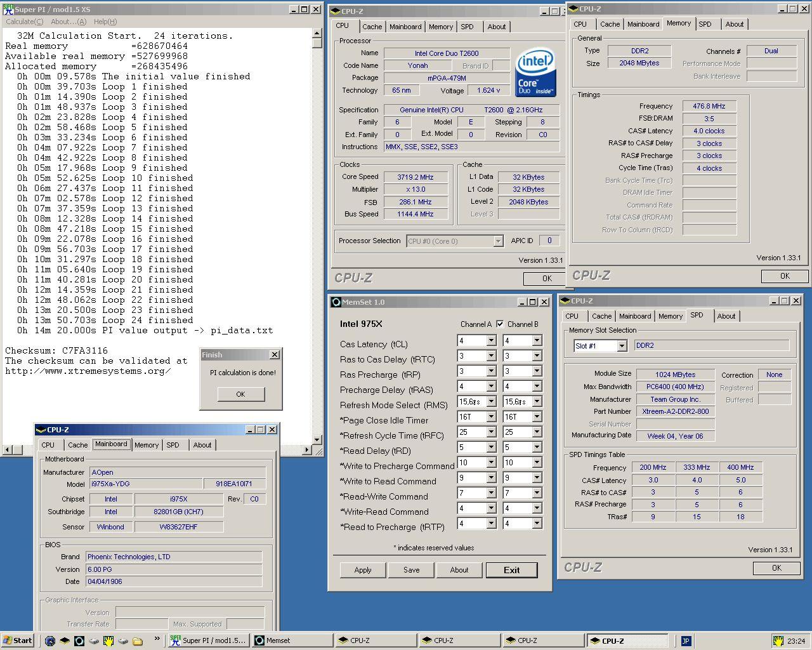Click the 23:24 system clock

pyautogui.click(x=796, y=640)
